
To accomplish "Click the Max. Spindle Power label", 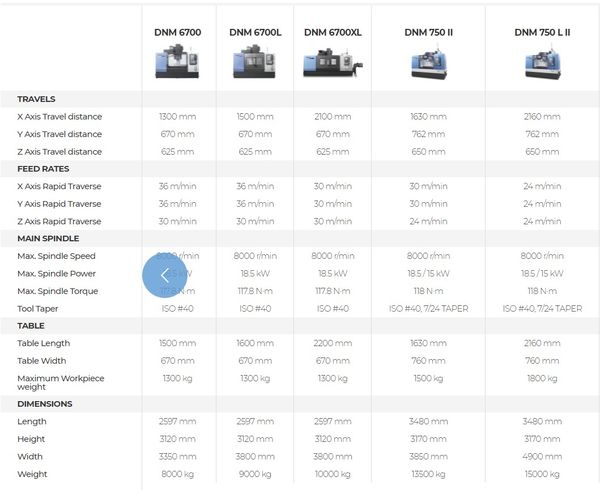I will click(x=57, y=274).
